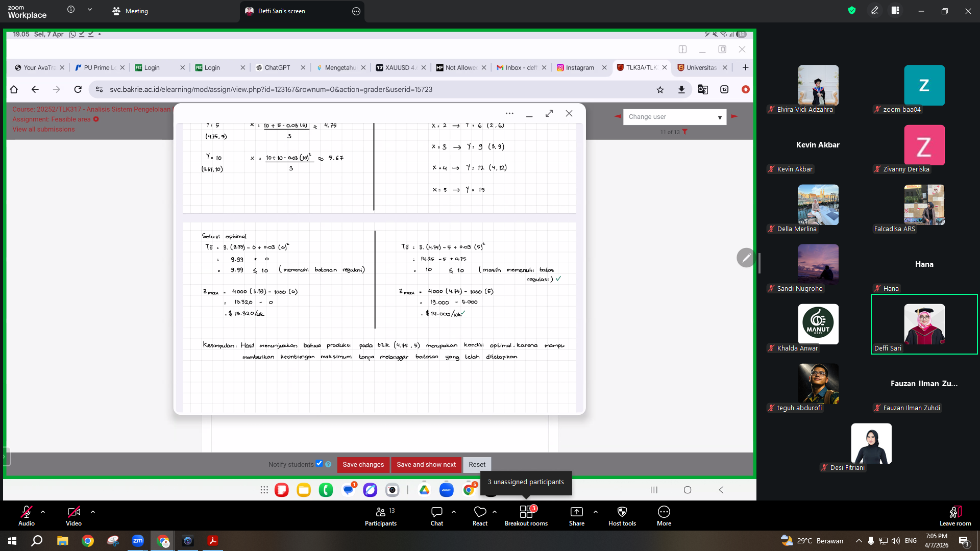Open Notify students help icon
Image resolution: width=980 pixels, height=551 pixels.
(328, 464)
